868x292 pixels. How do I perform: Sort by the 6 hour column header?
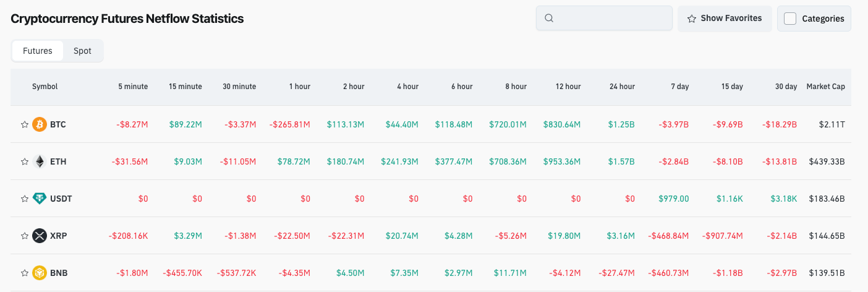[x=462, y=87]
